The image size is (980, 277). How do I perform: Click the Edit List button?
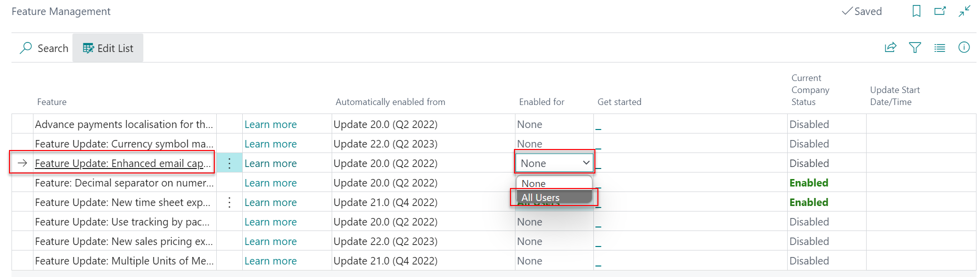(108, 48)
